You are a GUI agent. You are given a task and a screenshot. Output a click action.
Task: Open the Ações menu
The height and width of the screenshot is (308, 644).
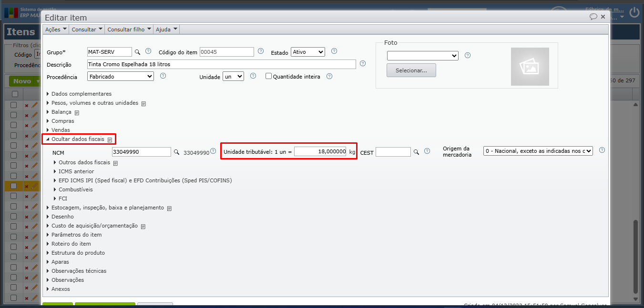[55, 30]
